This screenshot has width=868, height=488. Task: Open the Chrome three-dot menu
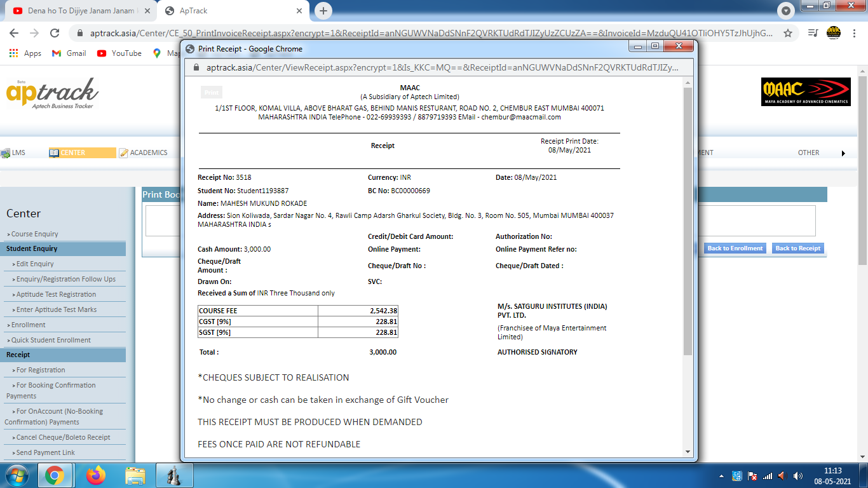coord(854,33)
